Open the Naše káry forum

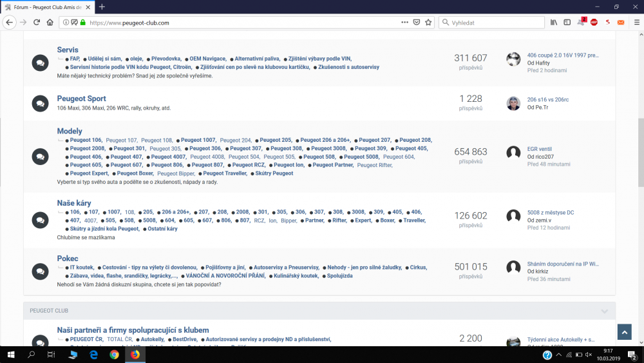click(x=74, y=203)
